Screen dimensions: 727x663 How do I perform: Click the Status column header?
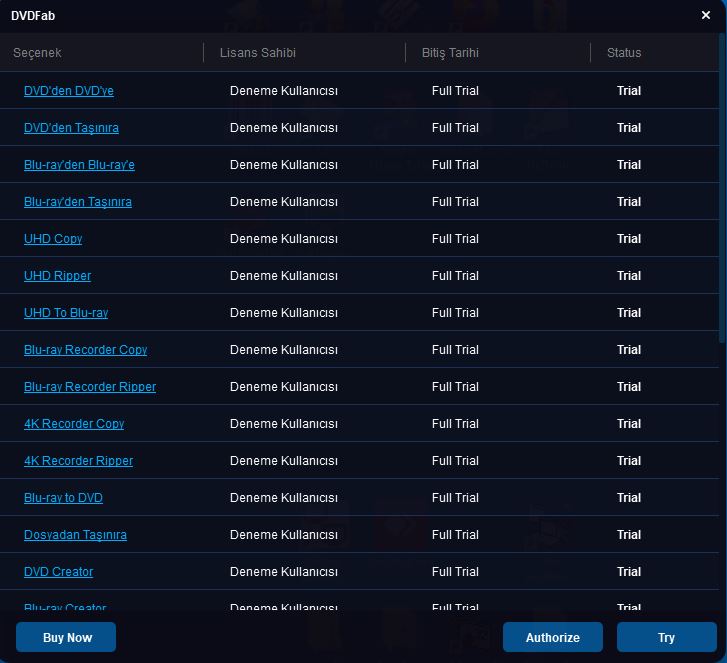click(x=624, y=53)
